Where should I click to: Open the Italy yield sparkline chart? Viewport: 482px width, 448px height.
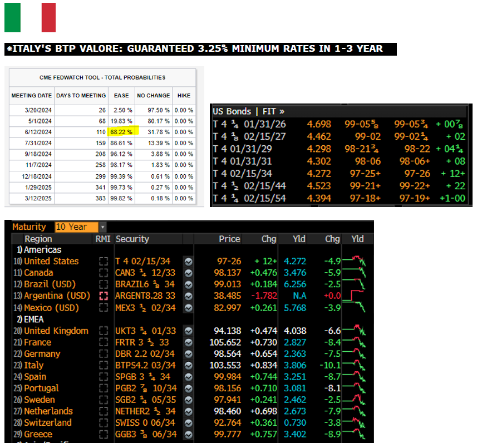pyautogui.click(x=354, y=365)
